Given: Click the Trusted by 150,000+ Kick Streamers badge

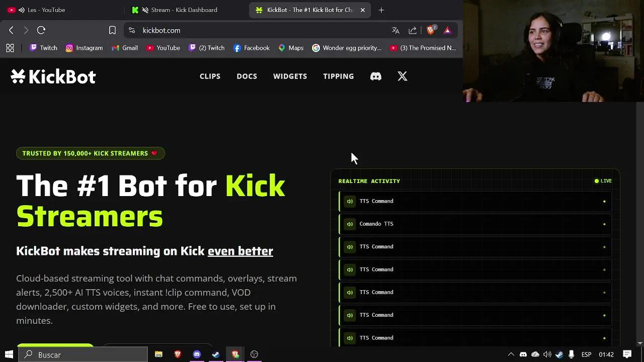Looking at the screenshot, I should pos(91,153).
